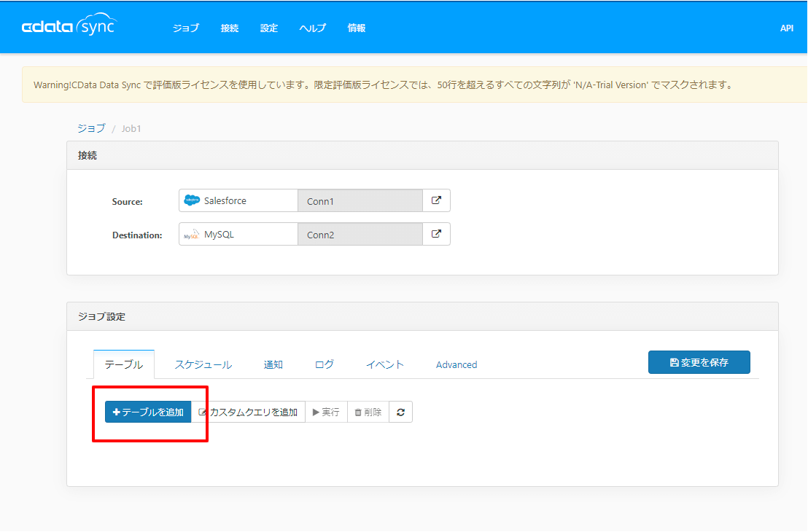Switch to the イベント tab
Viewport: 808px width, 532px height.
tap(384, 364)
